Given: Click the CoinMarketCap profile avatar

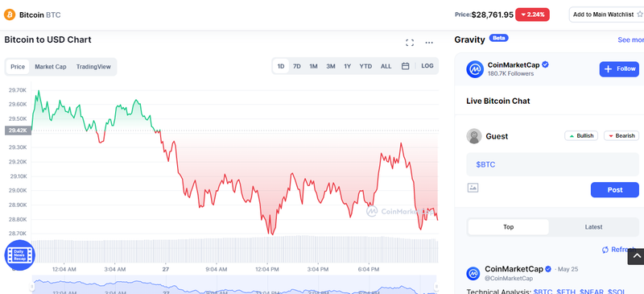Looking at the screenshot, I should pos(475,69).
